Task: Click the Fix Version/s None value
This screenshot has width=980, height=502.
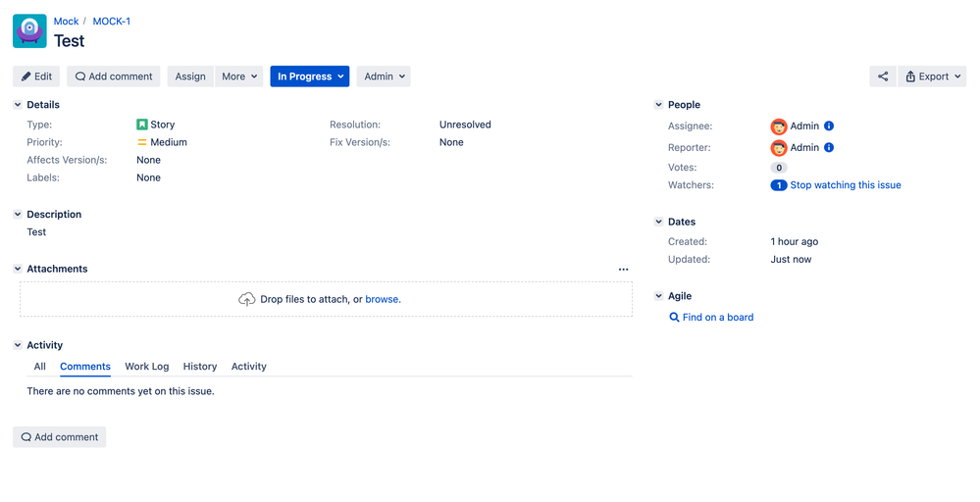Action: [451, 142]
